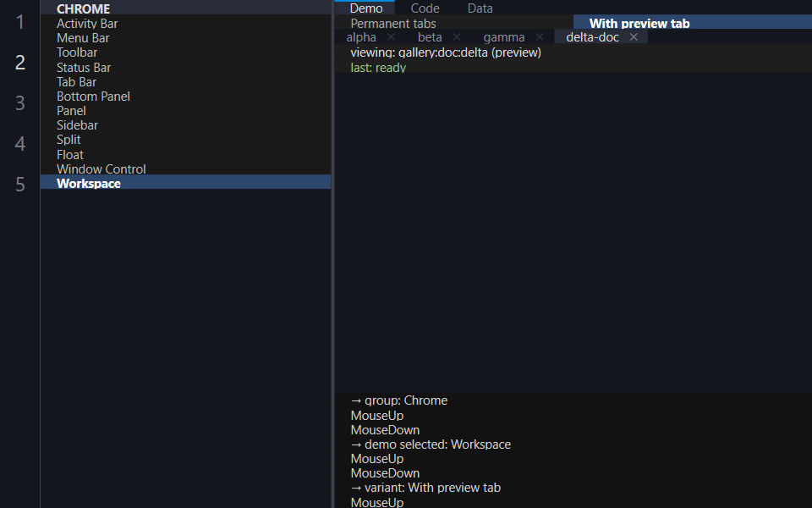Open the Demo tab
This screenshot has width=812, height=508.
[366, 8]
